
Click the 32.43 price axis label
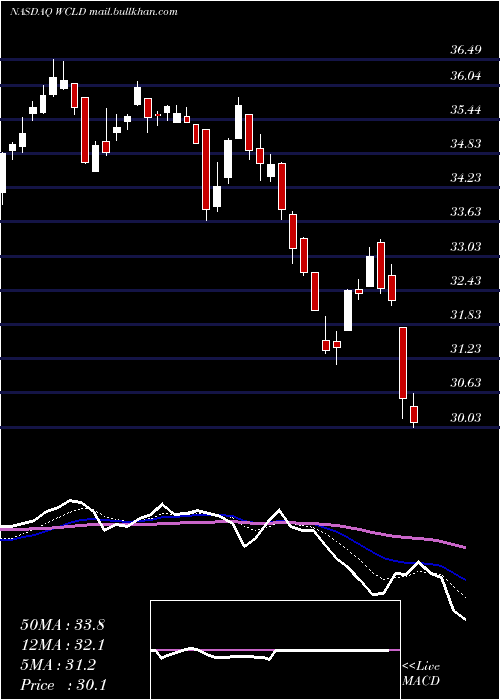point(466,281)
